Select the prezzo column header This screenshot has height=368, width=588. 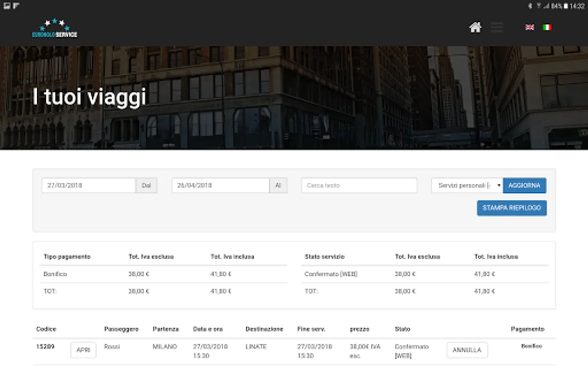pyautogui.click(x=359, y=329)
